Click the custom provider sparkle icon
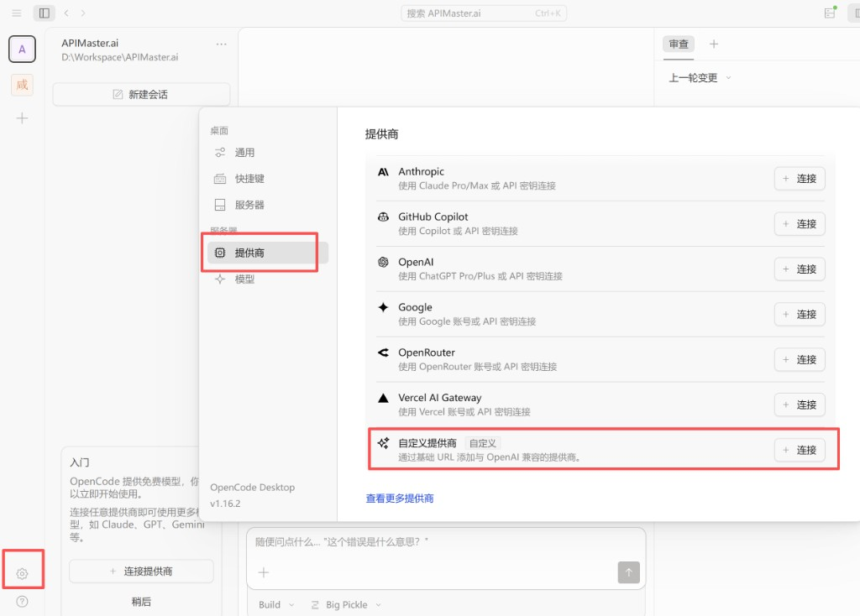The image size is (860, 616). pyautogui.click(x=383, y=443)
